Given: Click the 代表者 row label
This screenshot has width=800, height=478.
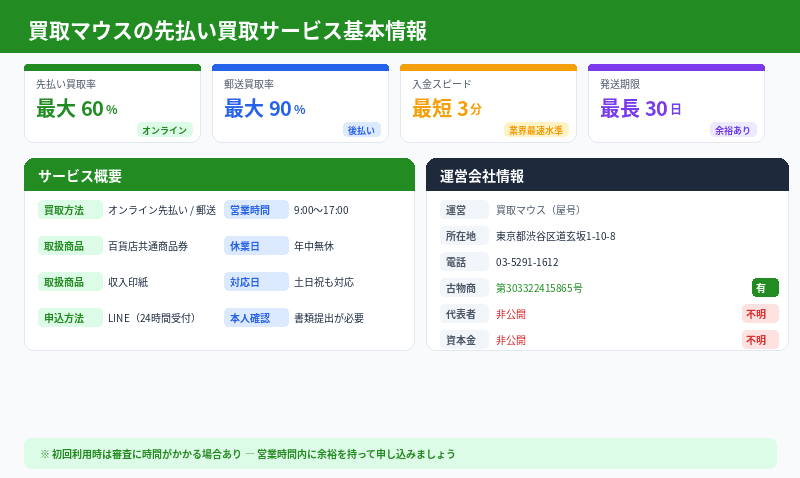Looking at the screenshot, I should pyautogui.click(x=464, y=314).
